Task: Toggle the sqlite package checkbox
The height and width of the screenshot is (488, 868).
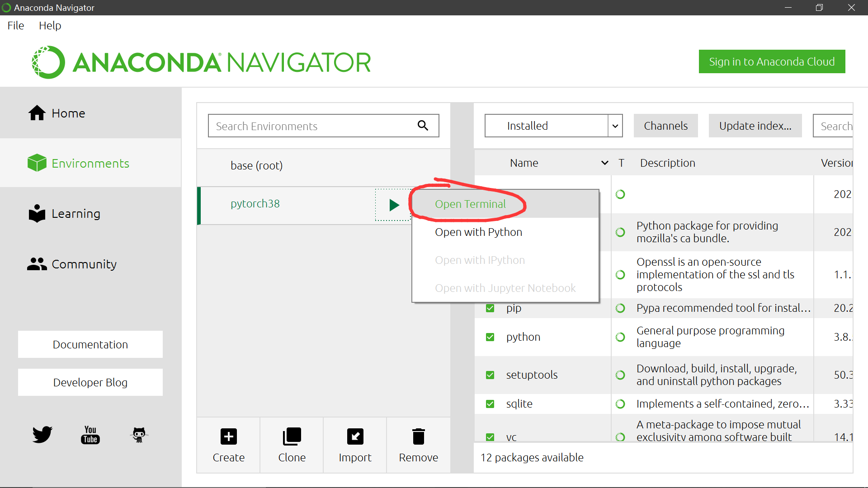Action: (490, 404)
